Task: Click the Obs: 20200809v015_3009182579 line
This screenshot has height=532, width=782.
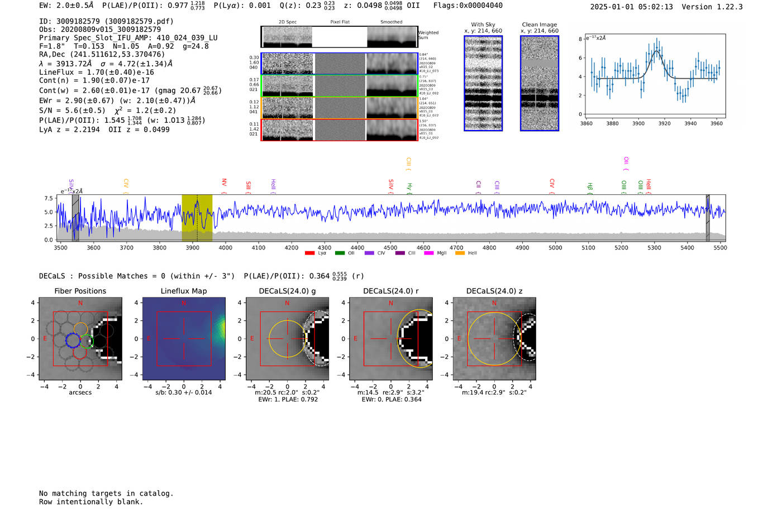Action: pyautogui.click(x=100, y=30)
